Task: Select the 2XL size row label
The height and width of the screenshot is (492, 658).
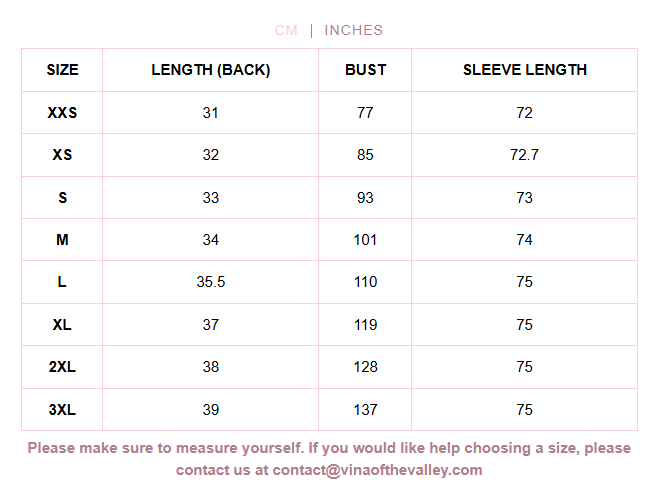Action: point(62,366)
